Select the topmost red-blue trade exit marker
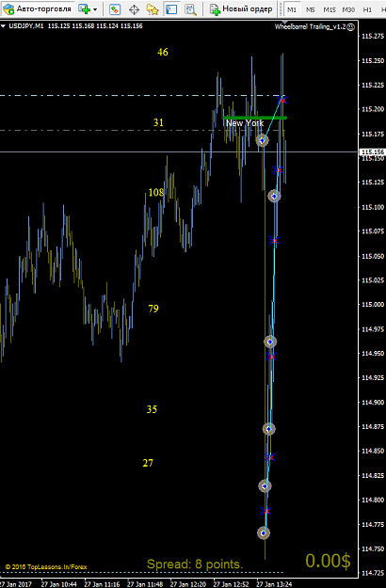 point(282,100)
